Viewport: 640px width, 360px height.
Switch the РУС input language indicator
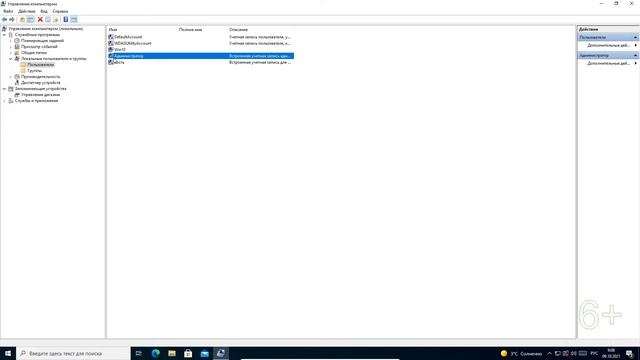pos(594,353)
